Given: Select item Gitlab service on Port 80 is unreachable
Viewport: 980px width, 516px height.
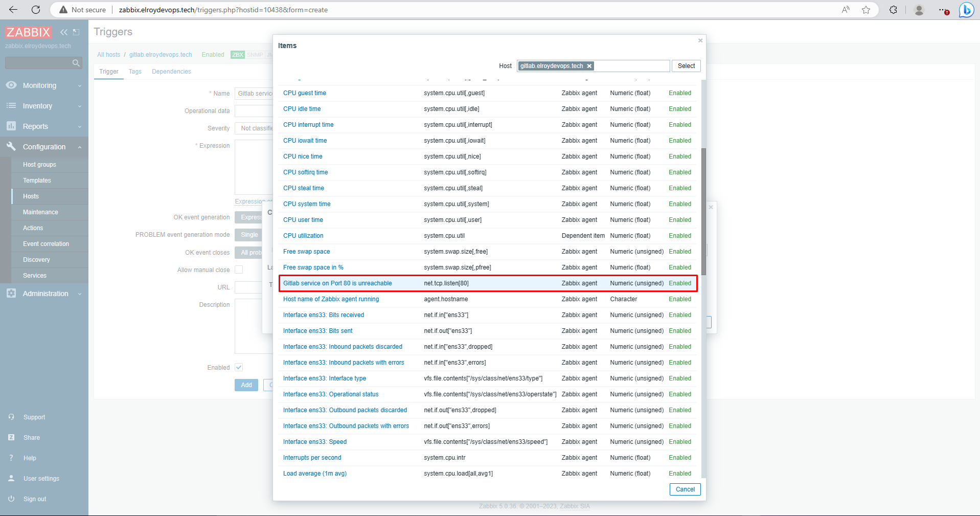Looking at the screenshot, I should click(x=337, y=283).
